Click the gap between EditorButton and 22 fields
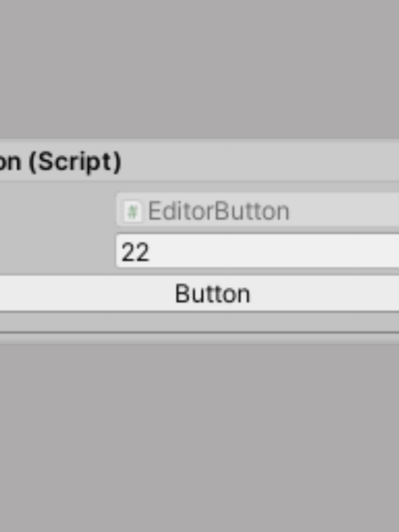The height and width of the screenshot is (532, 399). tap(257, 230)
